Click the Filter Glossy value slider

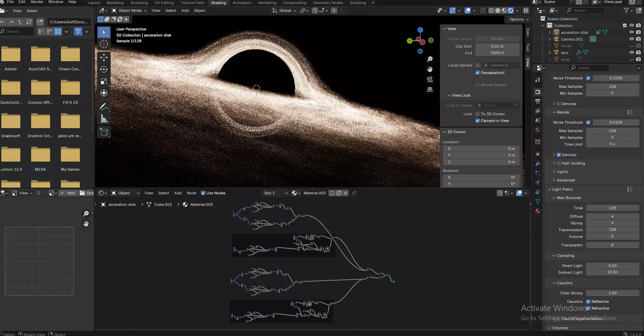tap(612, 293)
